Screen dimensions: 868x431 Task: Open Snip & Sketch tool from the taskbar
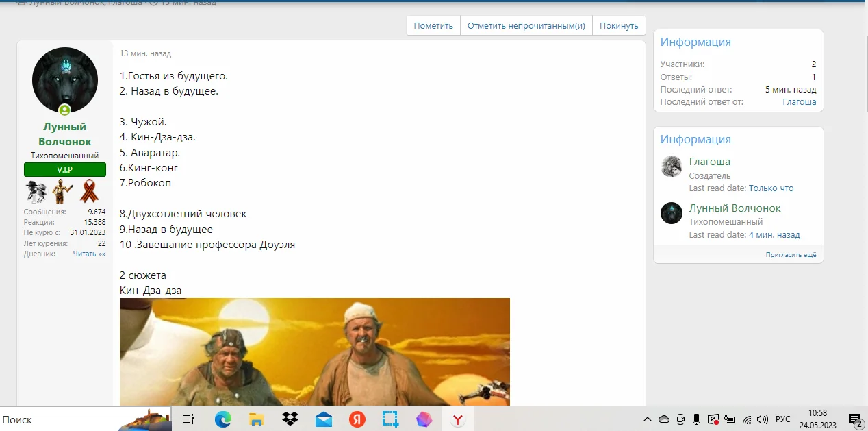pyautogui.click(x=391, y=419)
